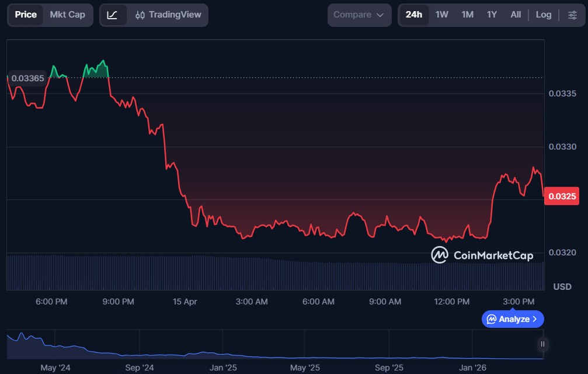
Task: Click the Jan '25 point on the history navigator
Action: pos(223,368)
